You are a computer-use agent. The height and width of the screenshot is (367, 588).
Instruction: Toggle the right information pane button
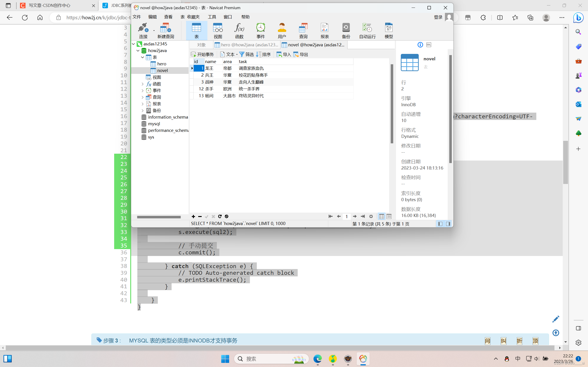coord(448,224)
